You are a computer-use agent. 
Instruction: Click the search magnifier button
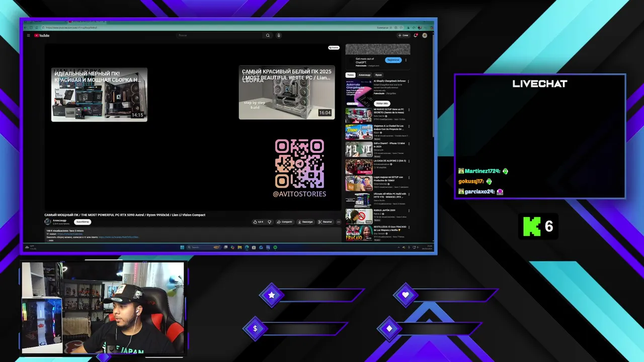(x=268, y=36)
